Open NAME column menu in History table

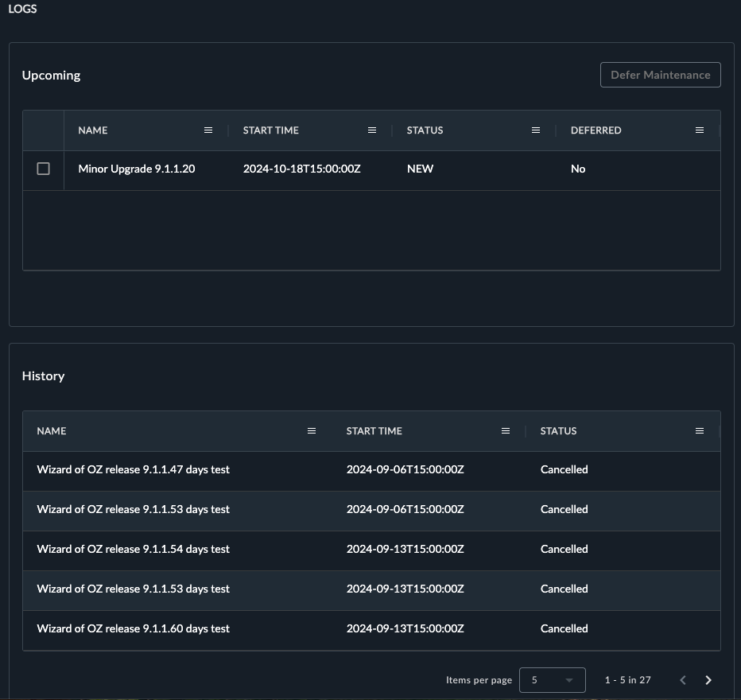tap(312, 431)
